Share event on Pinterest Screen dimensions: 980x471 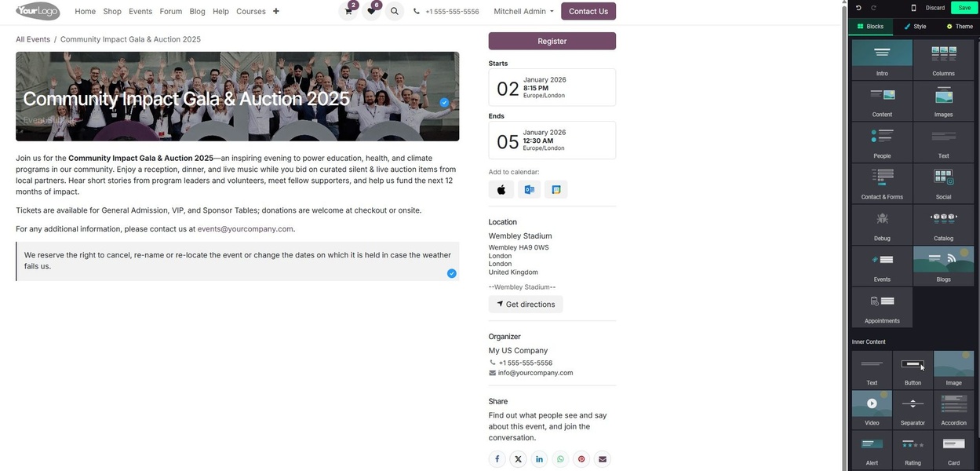[581, 459]
